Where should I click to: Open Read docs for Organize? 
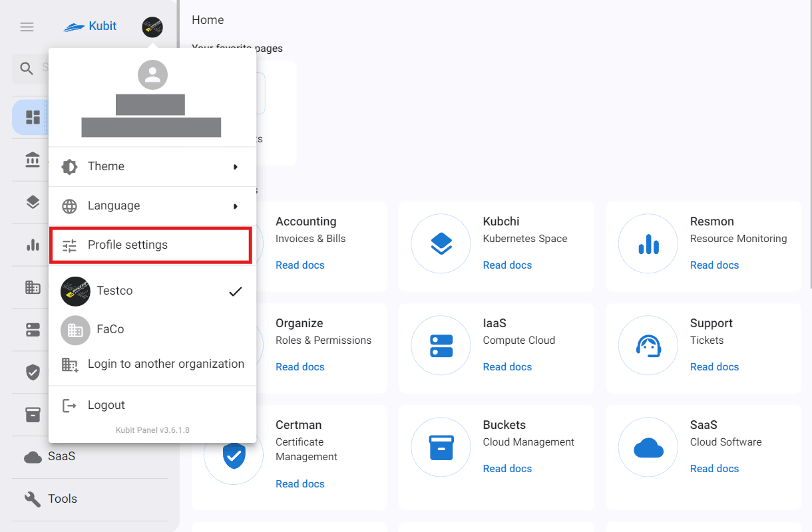point(300,367)
